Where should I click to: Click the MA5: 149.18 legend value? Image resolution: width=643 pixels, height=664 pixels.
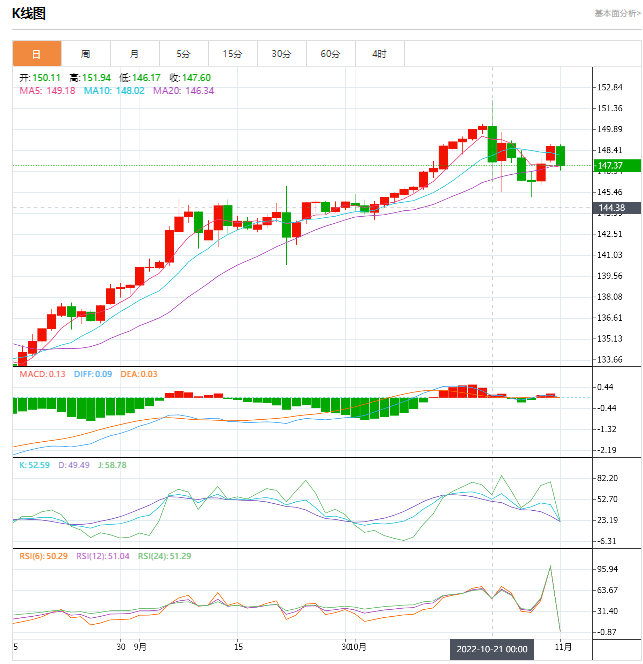[47, 91]
